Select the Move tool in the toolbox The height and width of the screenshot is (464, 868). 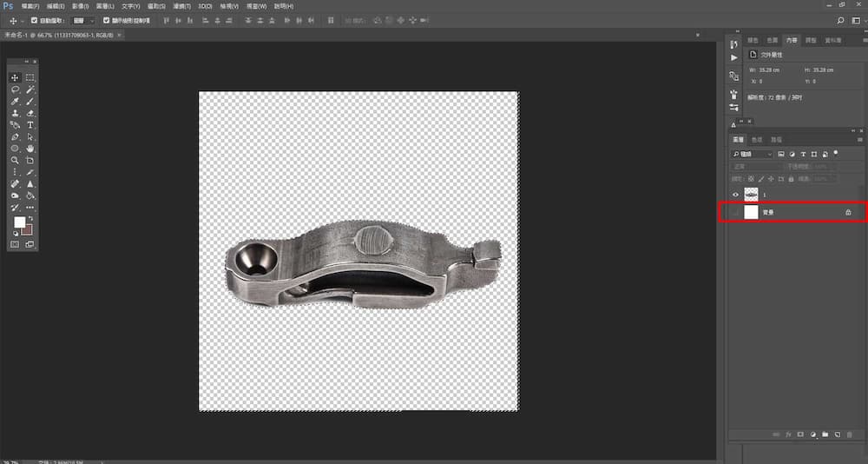(15, 77)
